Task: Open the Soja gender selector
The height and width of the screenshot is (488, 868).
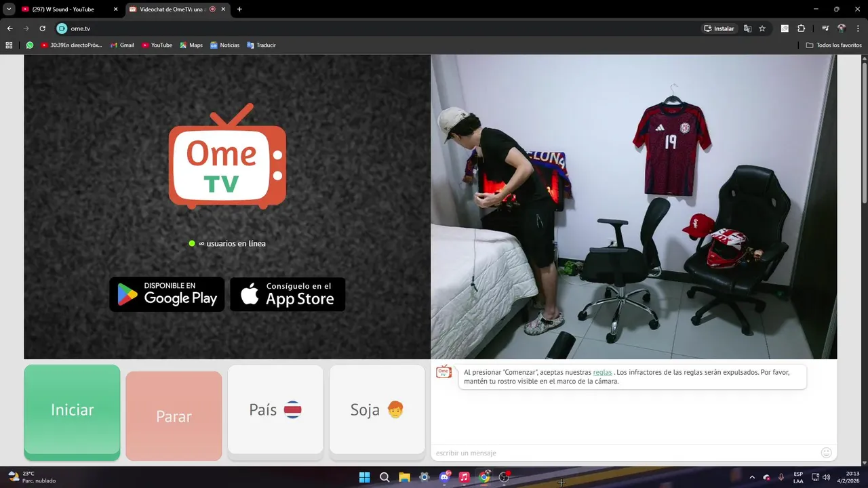Action: [377, 410]
